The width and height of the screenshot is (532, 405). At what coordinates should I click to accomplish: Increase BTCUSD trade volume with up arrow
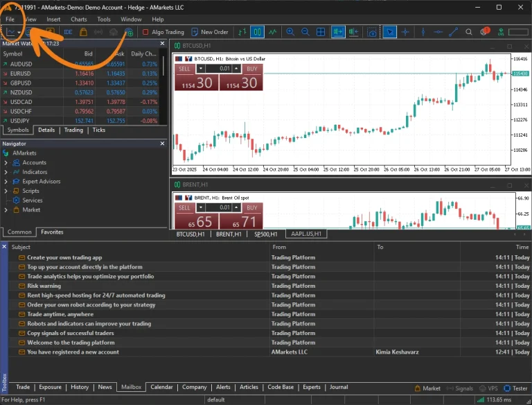click(x=236, y=69)
